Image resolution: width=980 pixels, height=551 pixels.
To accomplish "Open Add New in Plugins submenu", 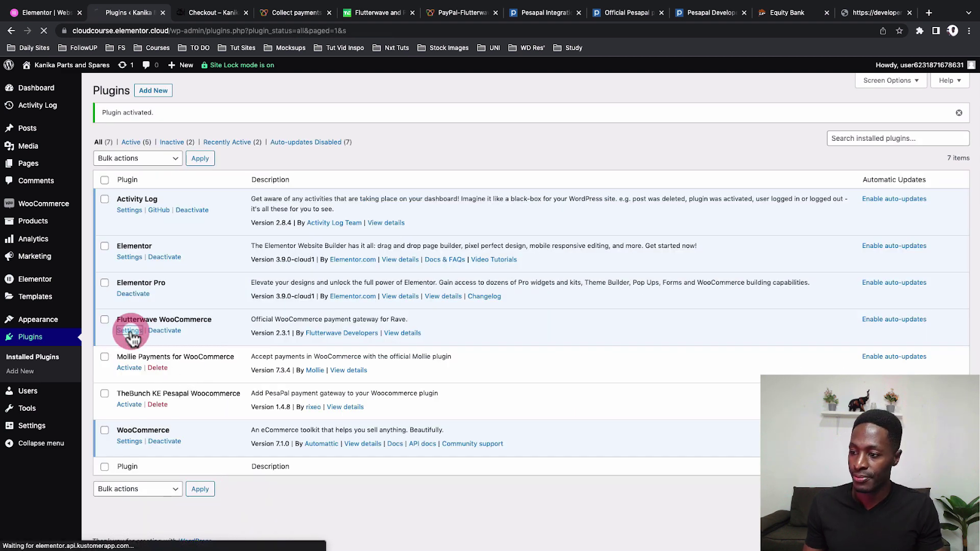I will click(20, 372).
